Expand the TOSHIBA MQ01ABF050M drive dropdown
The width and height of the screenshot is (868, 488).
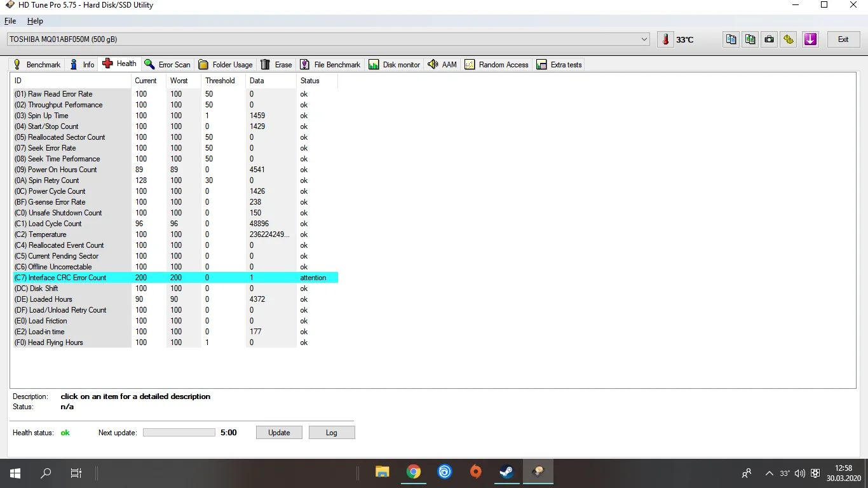tap(645, 39)
